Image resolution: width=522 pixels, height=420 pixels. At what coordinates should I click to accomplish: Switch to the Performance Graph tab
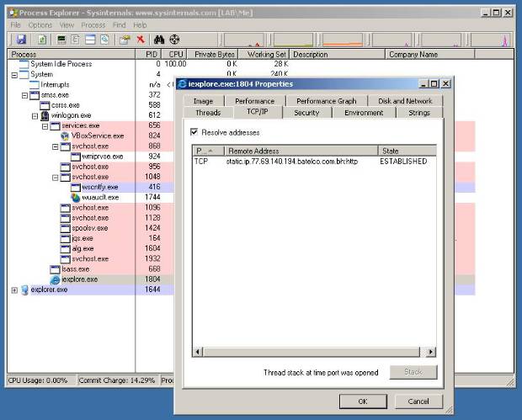coord(326,101)
